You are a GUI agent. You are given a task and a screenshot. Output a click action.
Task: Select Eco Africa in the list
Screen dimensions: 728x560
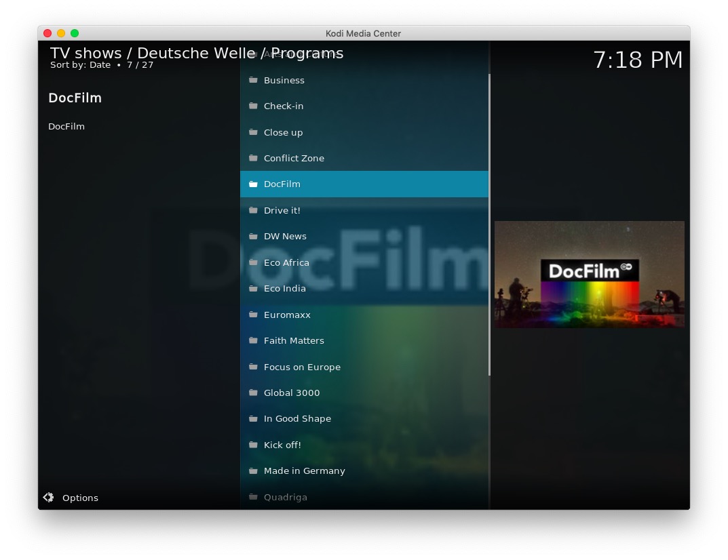point(286,262)
